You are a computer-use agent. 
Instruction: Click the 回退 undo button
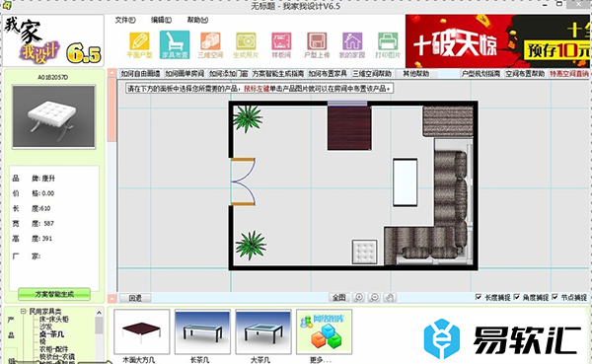[135, 298]
